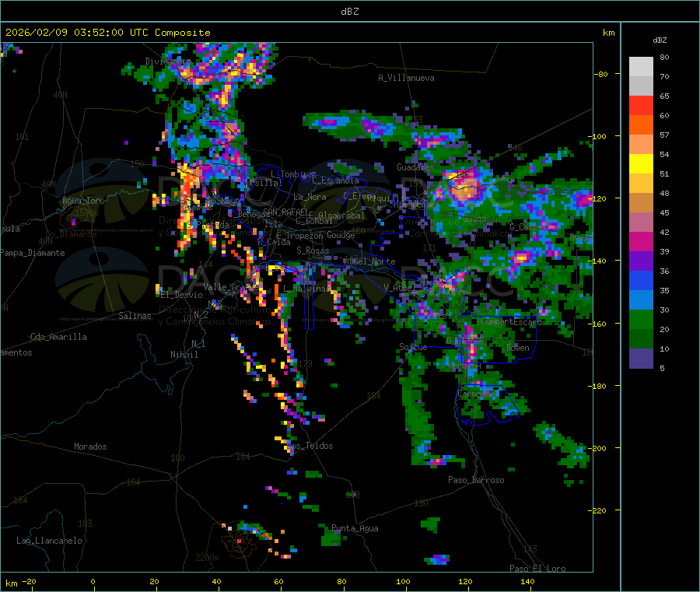Viewport: 700px width, 592px height.
Task: Click the Pampa_Diamante map label
Action: pos(33,253)
